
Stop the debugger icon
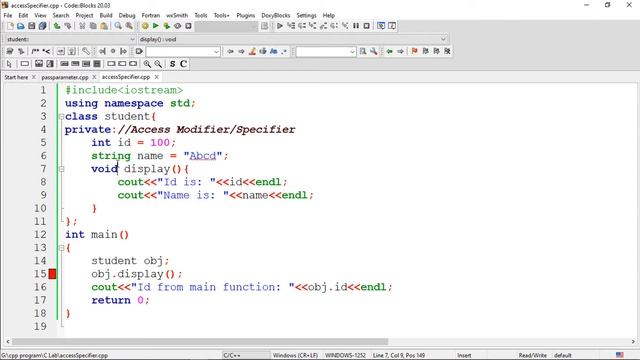[367, 26]
